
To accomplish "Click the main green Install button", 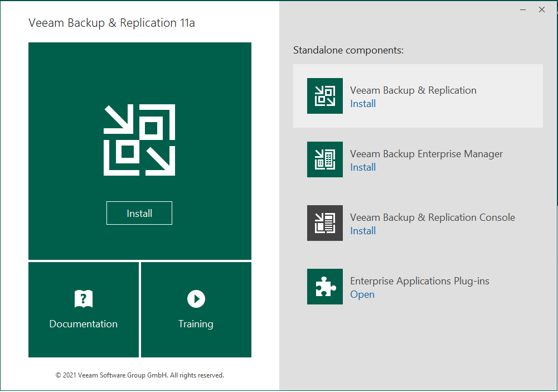I will (x=139, y=213).
